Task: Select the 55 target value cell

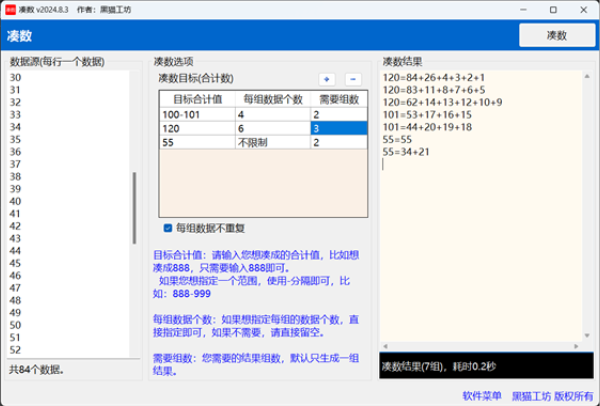Action: coord(197,143)
